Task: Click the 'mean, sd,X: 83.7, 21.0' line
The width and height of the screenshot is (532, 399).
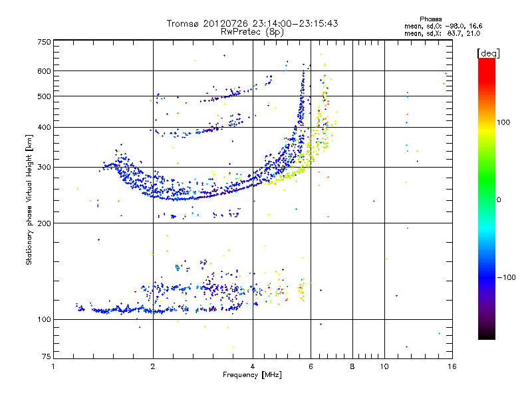Action: pos(442,33)
